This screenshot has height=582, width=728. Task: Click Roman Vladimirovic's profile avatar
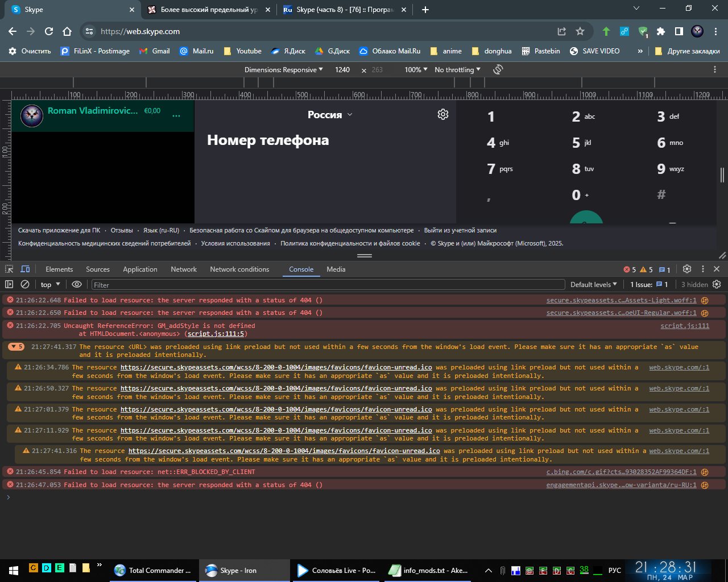point(32,116)
